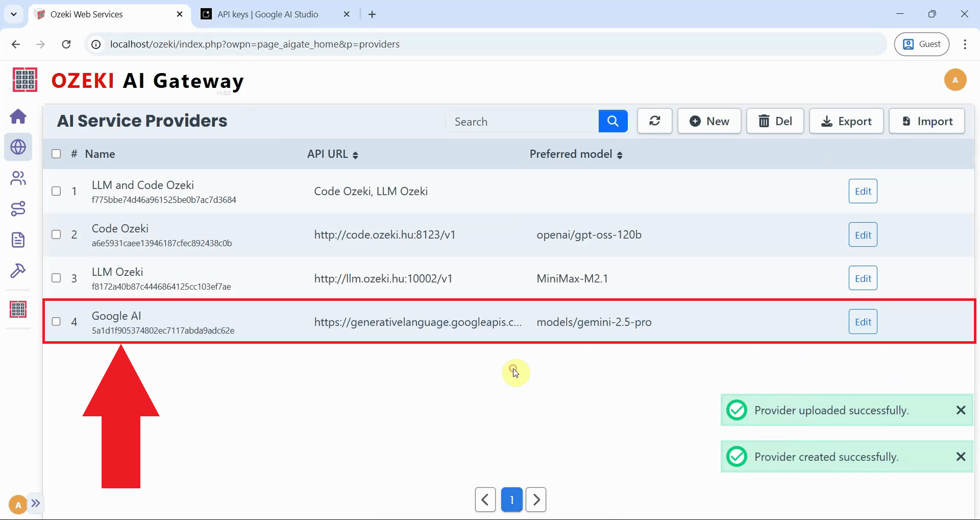Image resolution: width=980 pixels, height=520 pixels.
Task: Select the globe providers icon in sidebar
Action: [x=18, y=147]
